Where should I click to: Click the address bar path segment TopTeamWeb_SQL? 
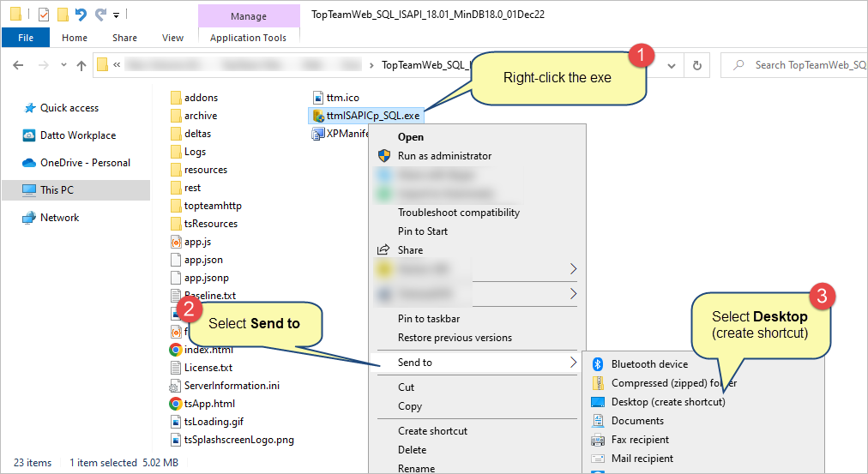pos(425,65)
